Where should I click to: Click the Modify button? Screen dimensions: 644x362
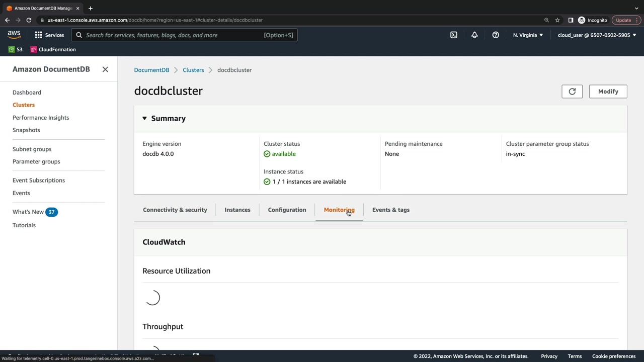click(608, 92)
